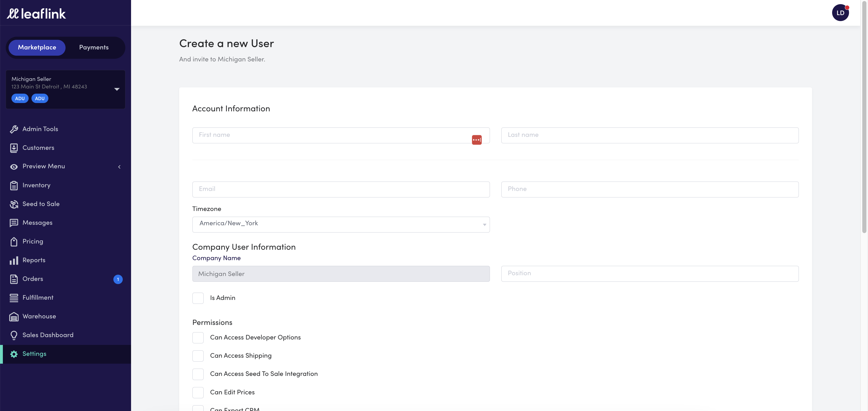Open Admin Tools menu item

click(65, 129)
